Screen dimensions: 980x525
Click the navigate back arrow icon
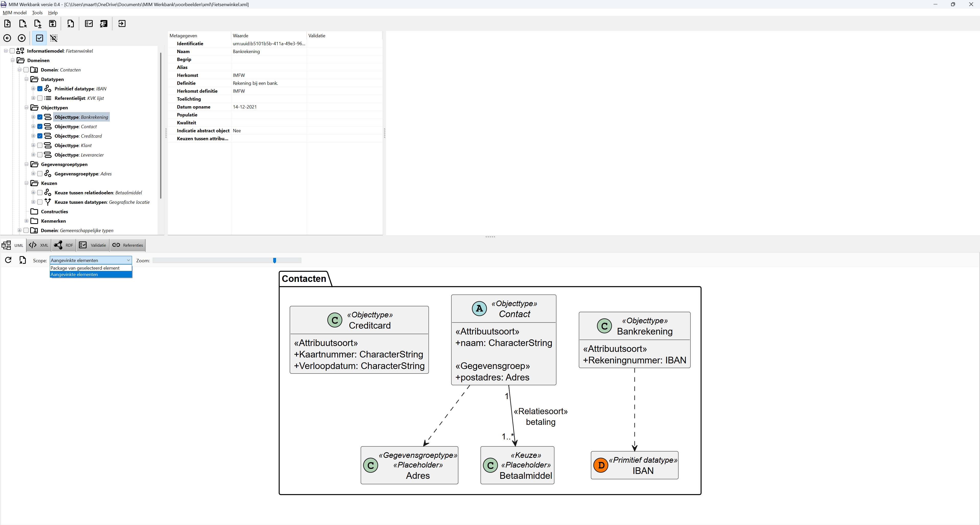point(7,38)
